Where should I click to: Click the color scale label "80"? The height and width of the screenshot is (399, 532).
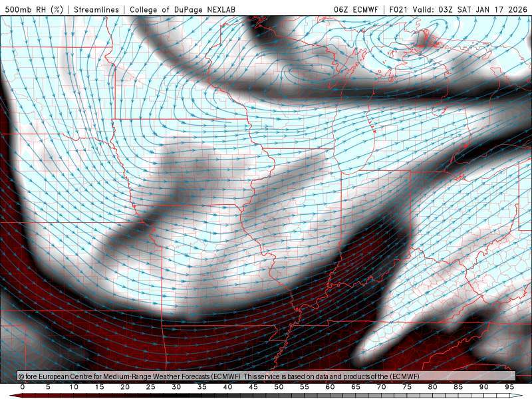[433, 387]
